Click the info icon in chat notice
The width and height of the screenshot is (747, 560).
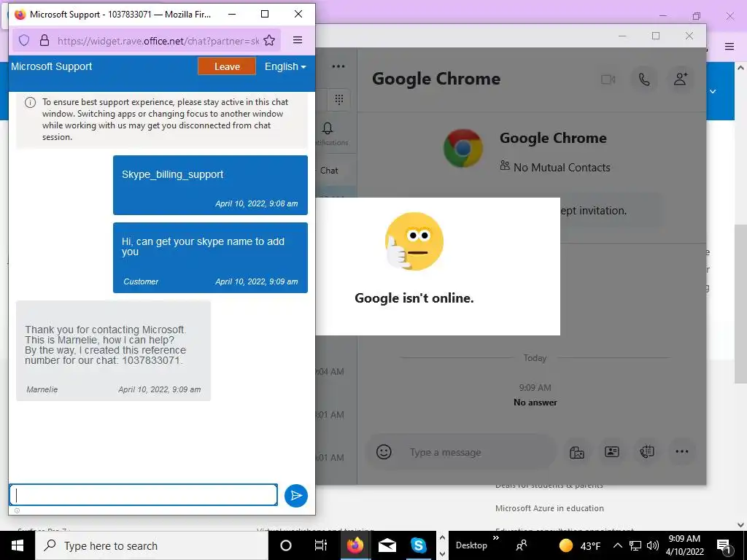30,102
